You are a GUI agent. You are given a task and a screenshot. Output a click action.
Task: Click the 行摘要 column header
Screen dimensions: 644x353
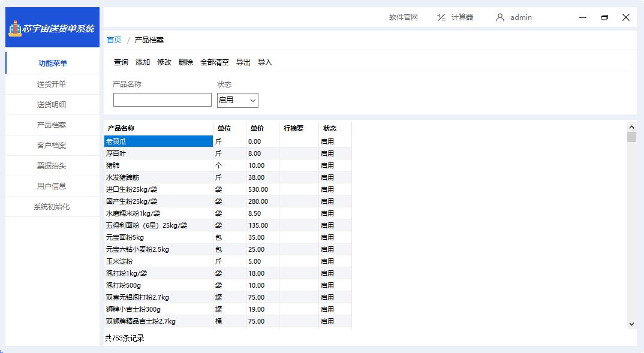[299, 128]
